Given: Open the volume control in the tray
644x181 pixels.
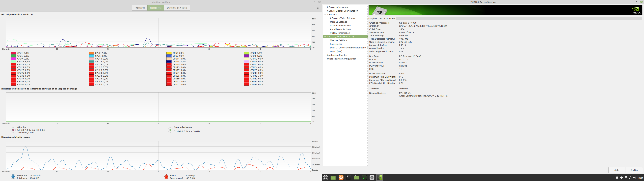Looking at the screenshot, I should tap(634, 178).
